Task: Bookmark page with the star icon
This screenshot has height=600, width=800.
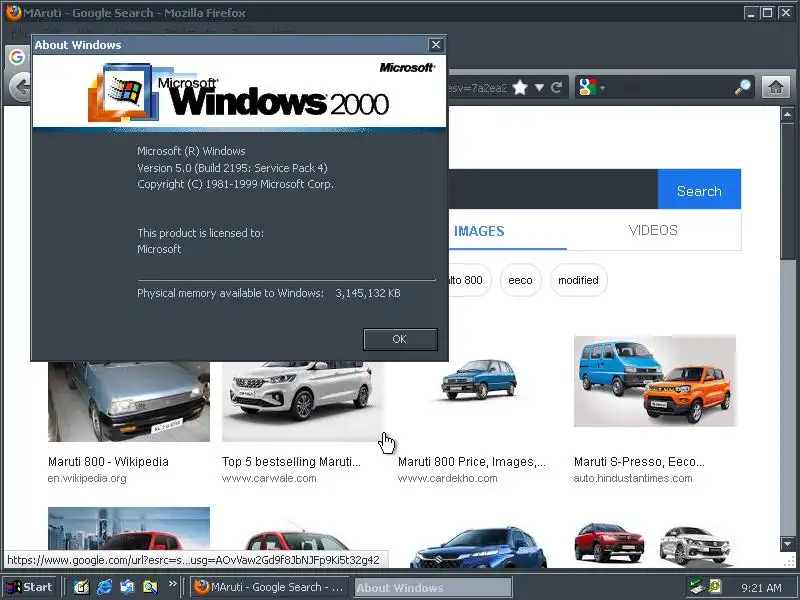Action: point(519,88)
